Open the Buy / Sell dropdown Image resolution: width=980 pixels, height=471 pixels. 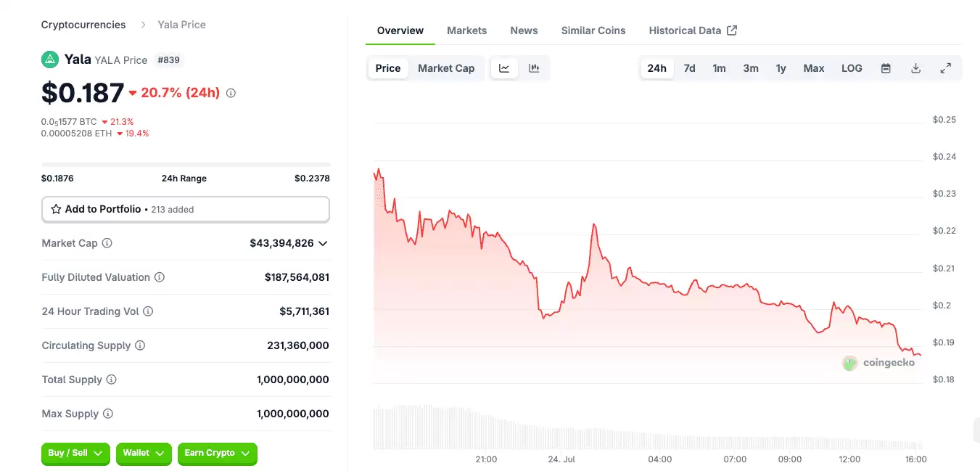(x=75, y=453)
